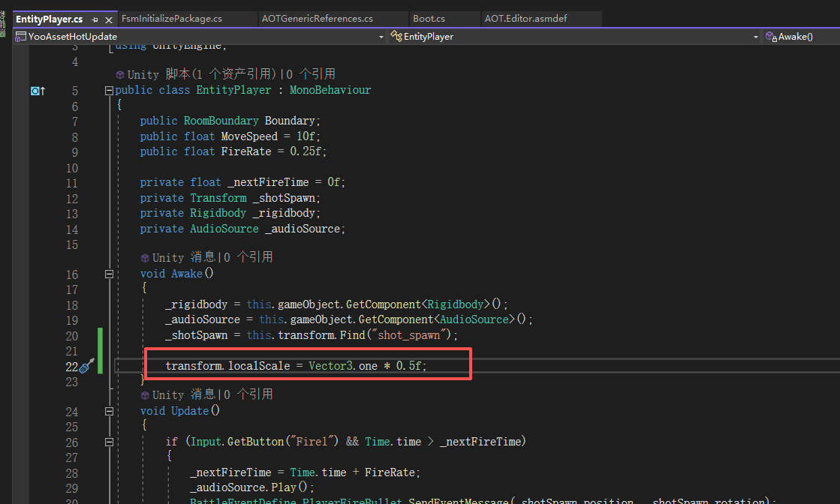
Task: Click the Unity script CodeLens icon above class
Action: point(120,75)
